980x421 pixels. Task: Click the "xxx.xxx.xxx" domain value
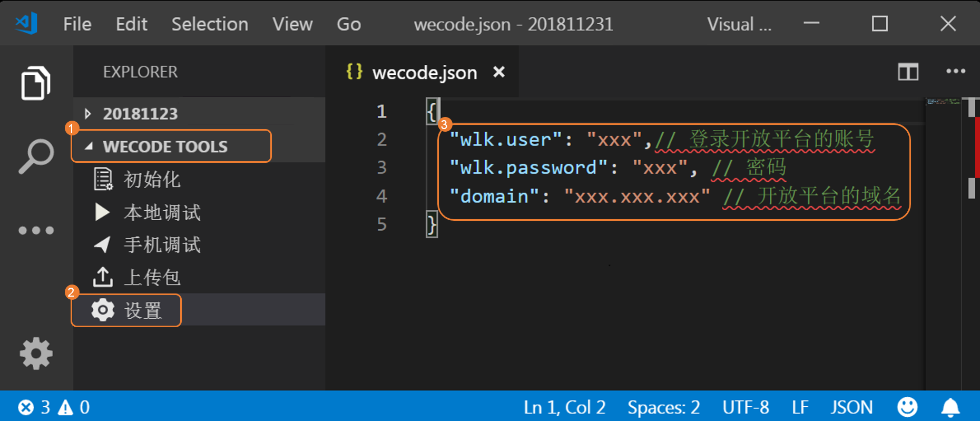[x=637, y=197]
